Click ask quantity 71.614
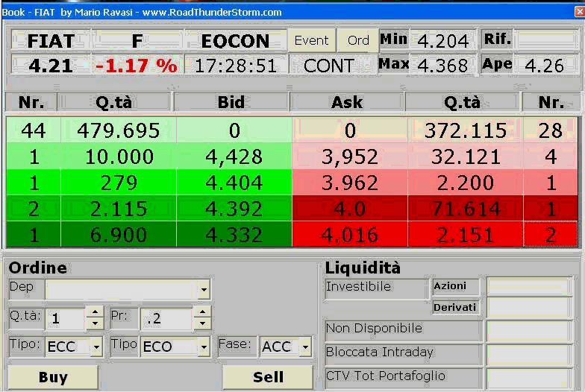 click(466, 209)
